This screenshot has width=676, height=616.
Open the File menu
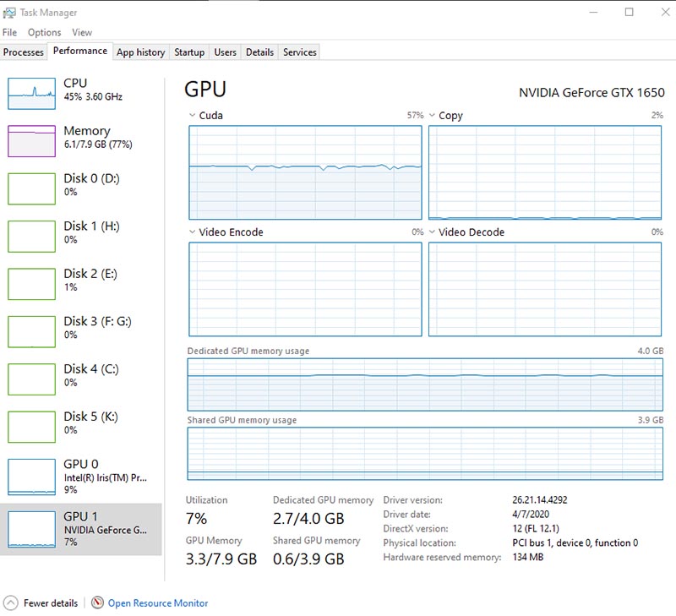tap(9, 32)
